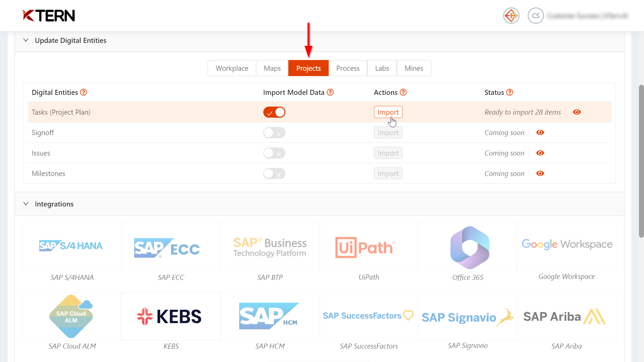Screen dimensions: 644x362
Task: Open the SAP Ariba integration tile
Action: (567, 316)
